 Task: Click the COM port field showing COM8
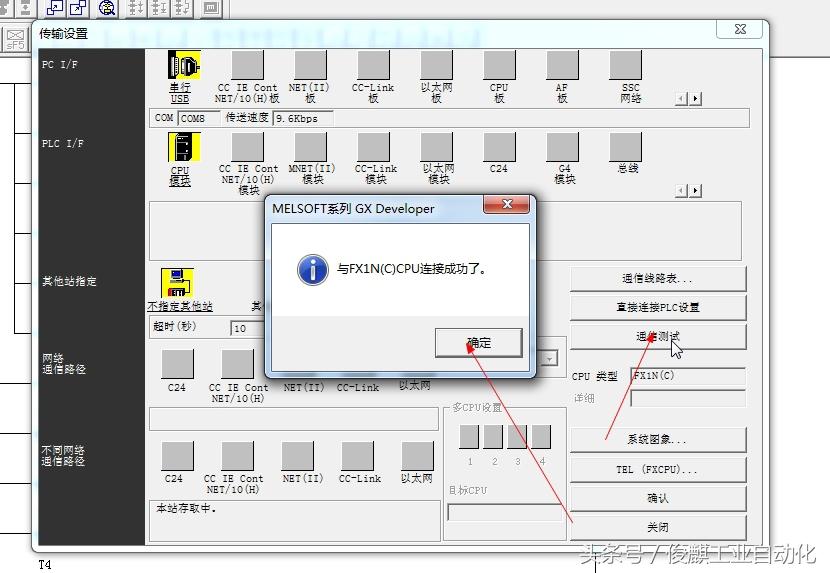pos(199,118)
